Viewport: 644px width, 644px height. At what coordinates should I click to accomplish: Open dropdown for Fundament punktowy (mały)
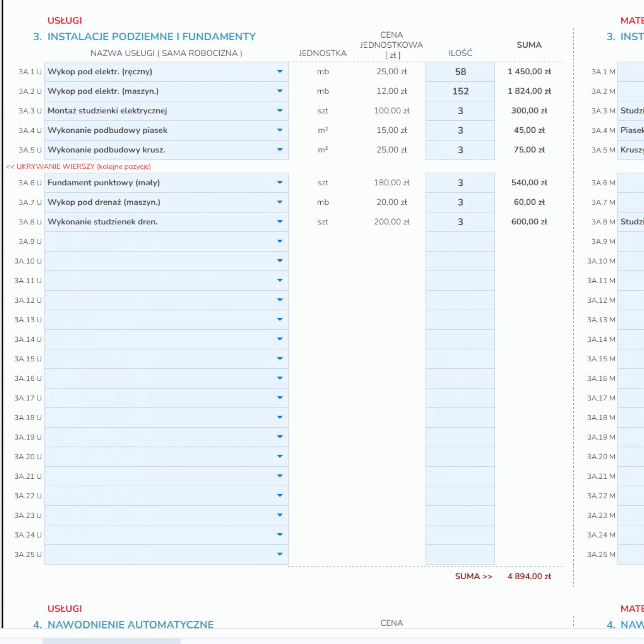(x=280, y=183)
